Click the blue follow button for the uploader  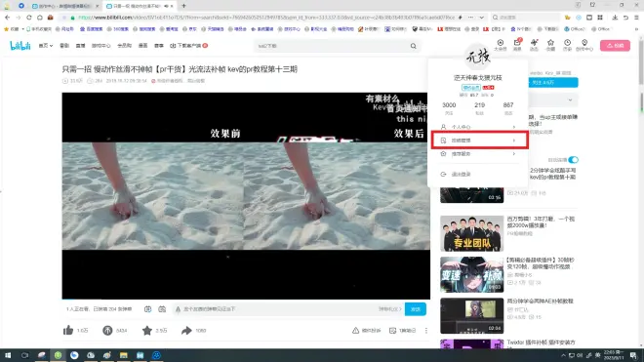(553, 83)
